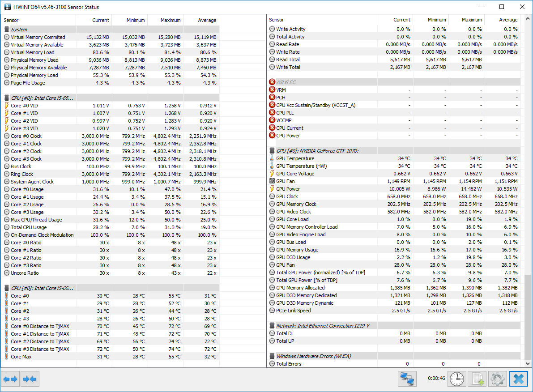Screen dimensions: 533x392
Task: Select the ASUS EC sensor group header
Action: [286, 82]
